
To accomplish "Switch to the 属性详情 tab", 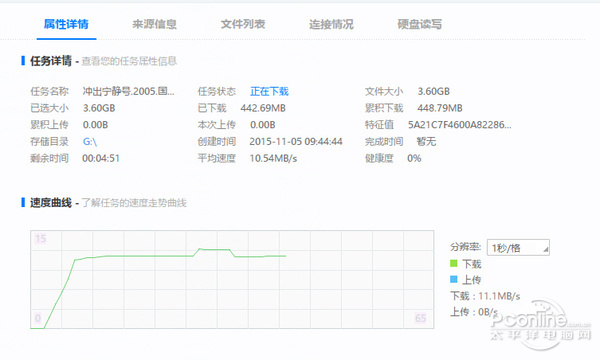I will (x=66, y=24).
